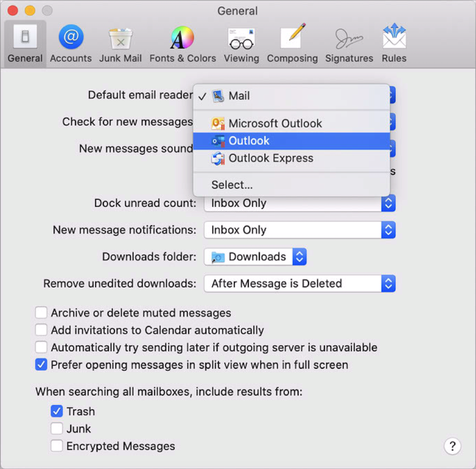
Task: Open the Fonts & Colors pane
Action: pyautogui.click(x=182, y=44)
